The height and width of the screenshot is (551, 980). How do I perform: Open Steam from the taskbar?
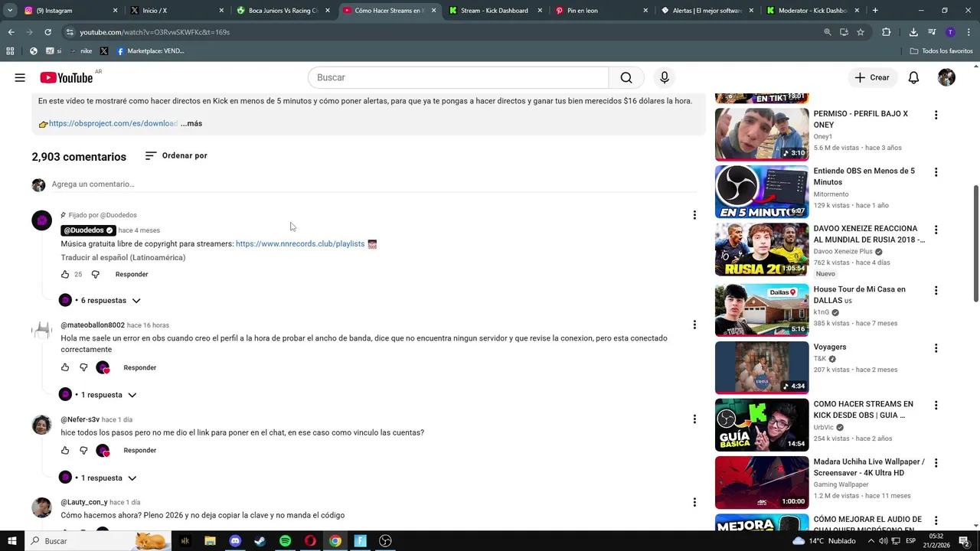point(260,541)
